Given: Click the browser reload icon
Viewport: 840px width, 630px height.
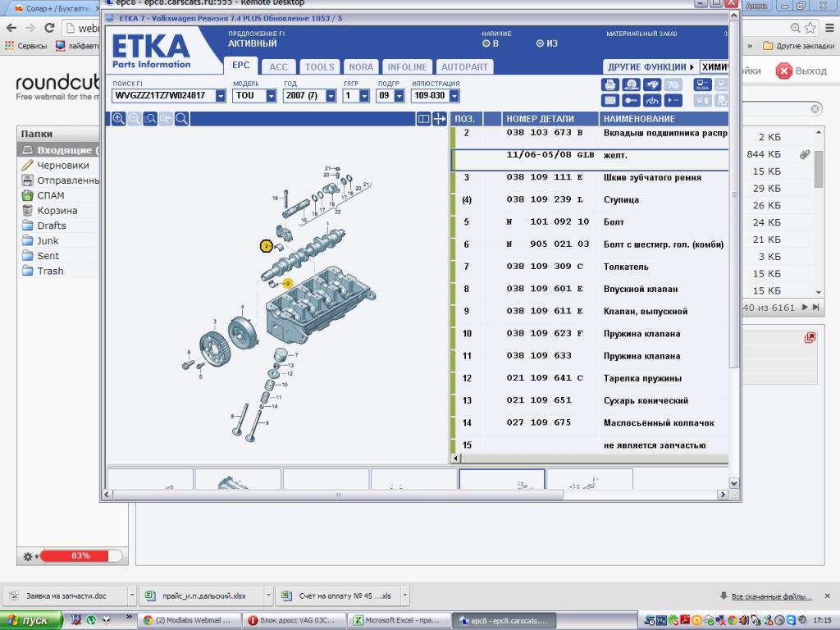Looking at the screenshot, I should tap(49, 28).
